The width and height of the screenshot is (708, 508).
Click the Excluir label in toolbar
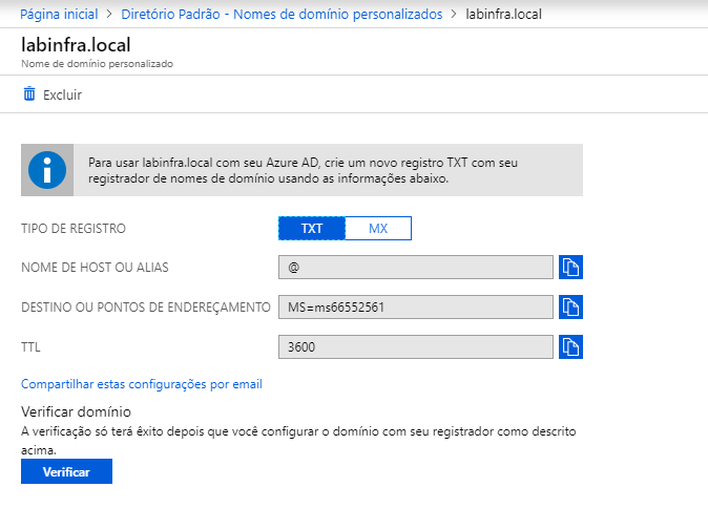point(62,95)
